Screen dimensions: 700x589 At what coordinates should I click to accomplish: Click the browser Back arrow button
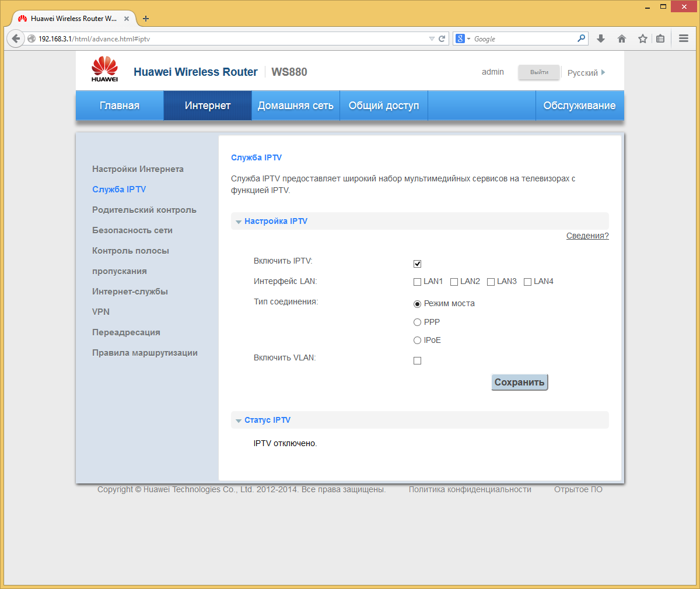pos(16,38)
